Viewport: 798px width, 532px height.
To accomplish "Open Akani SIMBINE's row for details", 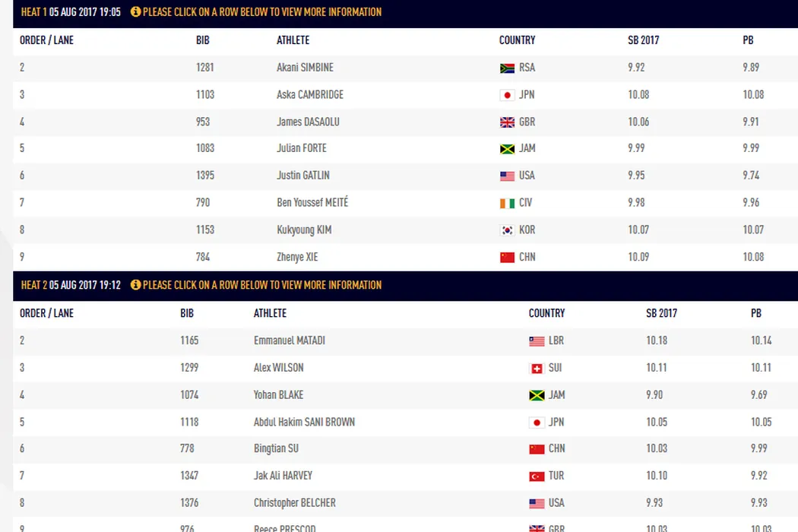I will (x=305, y=68).
